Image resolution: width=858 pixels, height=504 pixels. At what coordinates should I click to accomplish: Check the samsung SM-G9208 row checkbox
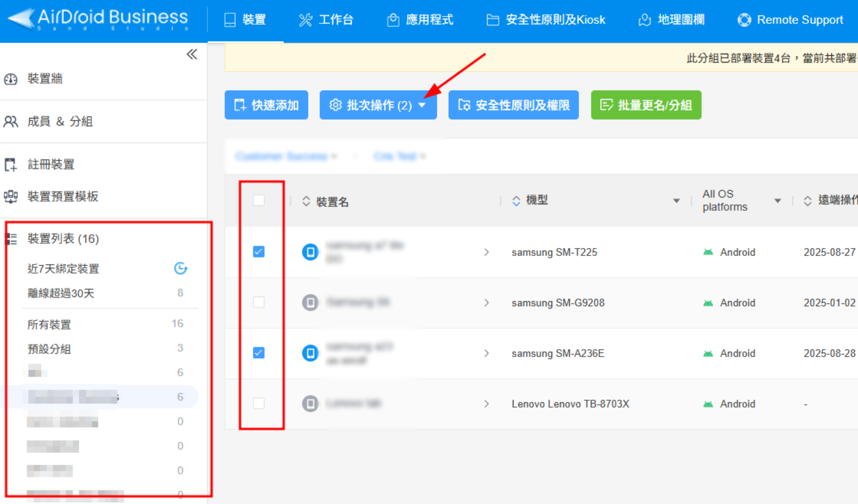(x=259, y=302)
